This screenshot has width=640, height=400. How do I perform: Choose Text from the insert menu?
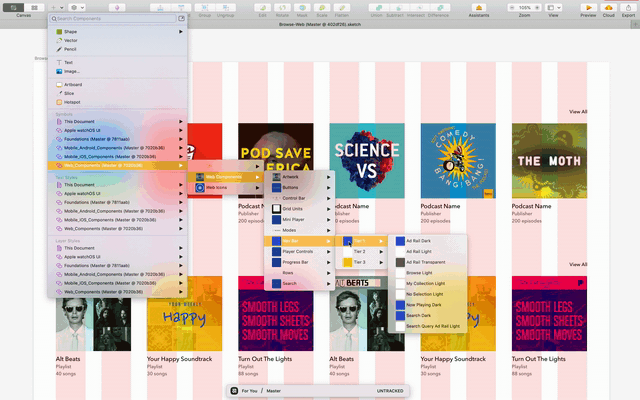pos(118,62)
